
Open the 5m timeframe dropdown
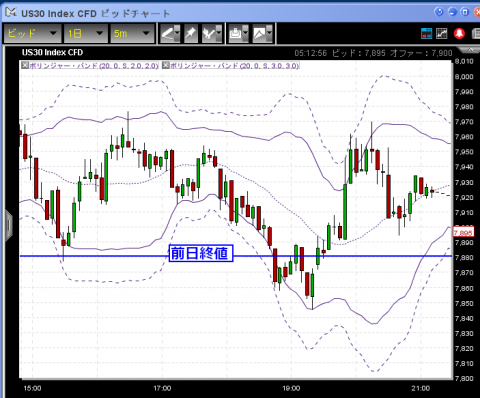pos(132,33)
